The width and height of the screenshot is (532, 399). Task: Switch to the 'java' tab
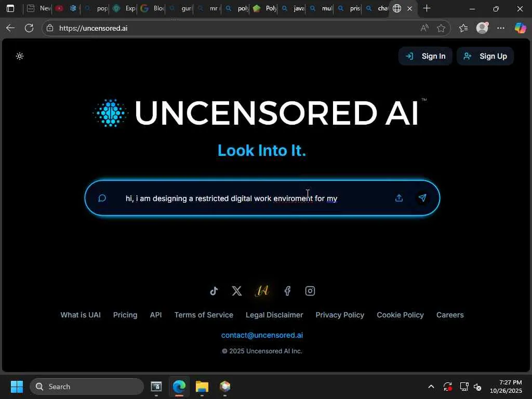click(x=292, y=8)
